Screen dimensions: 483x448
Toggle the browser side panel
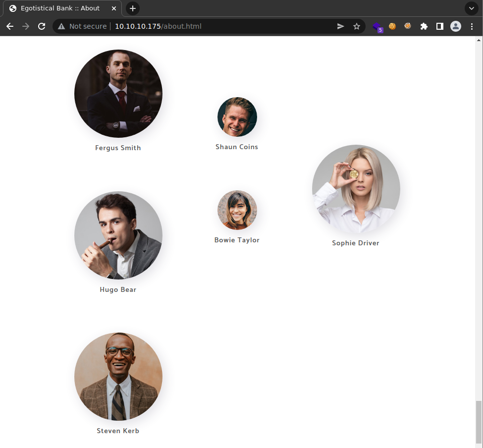coord(439,26)
